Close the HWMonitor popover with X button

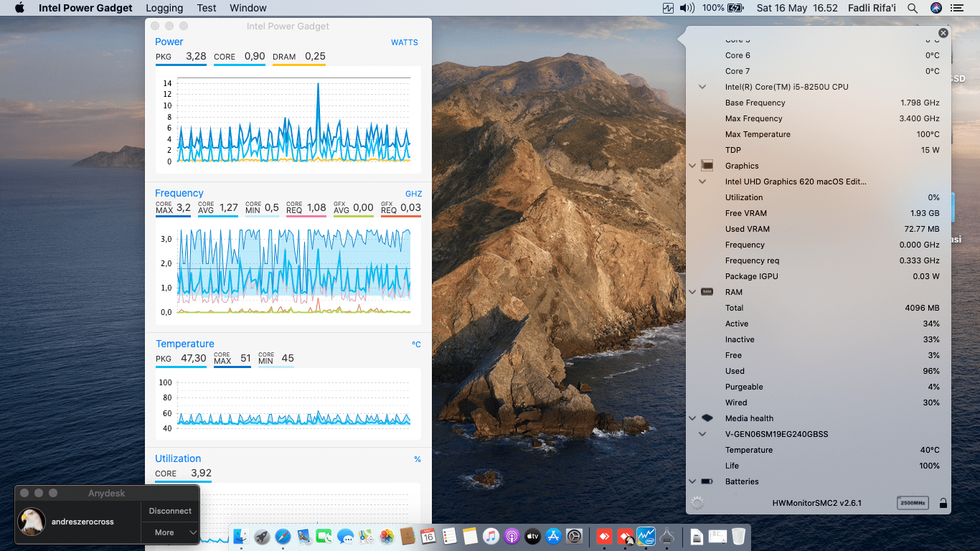click(x=943, y=33)
